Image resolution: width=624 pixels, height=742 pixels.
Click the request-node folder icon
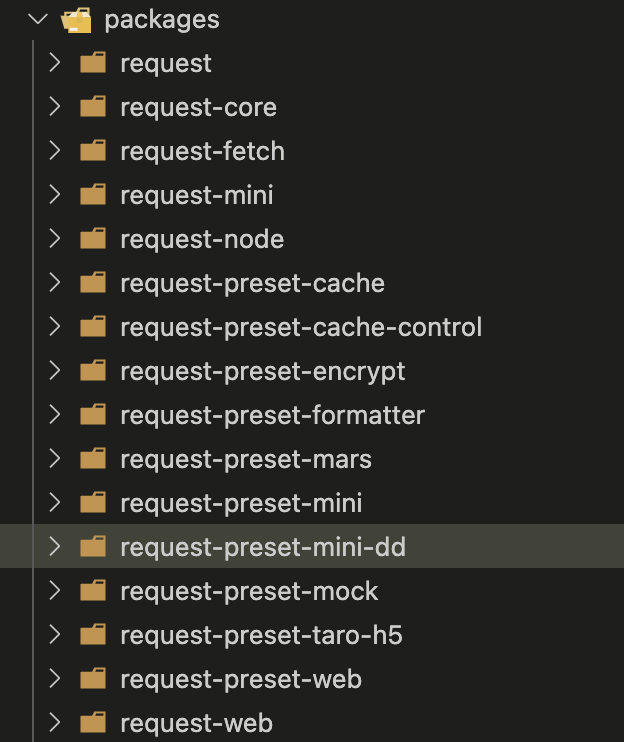click(x=93, y=239)
